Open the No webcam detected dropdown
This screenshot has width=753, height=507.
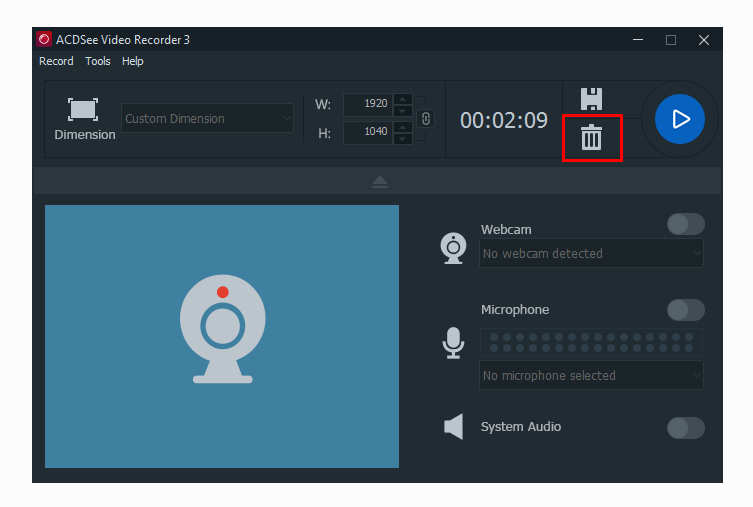(x=591, y=253)
